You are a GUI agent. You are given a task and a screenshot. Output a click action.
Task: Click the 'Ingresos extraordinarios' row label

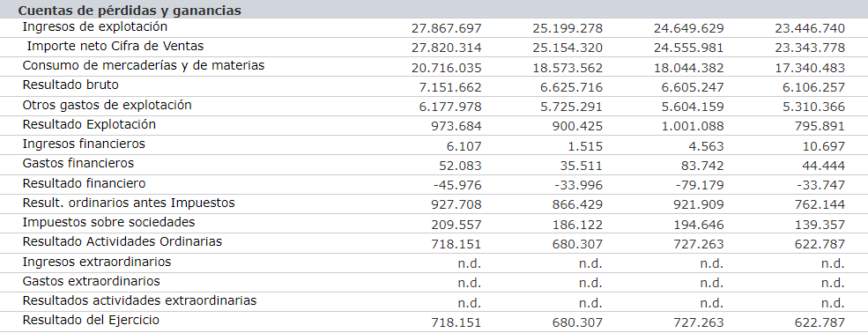point(97,262)
